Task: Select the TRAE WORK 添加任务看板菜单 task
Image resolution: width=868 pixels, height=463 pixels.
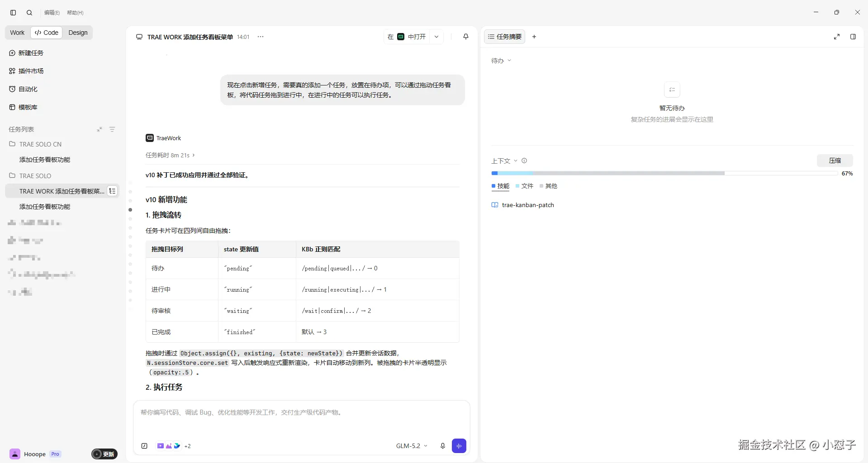Action: click(62, 191)
